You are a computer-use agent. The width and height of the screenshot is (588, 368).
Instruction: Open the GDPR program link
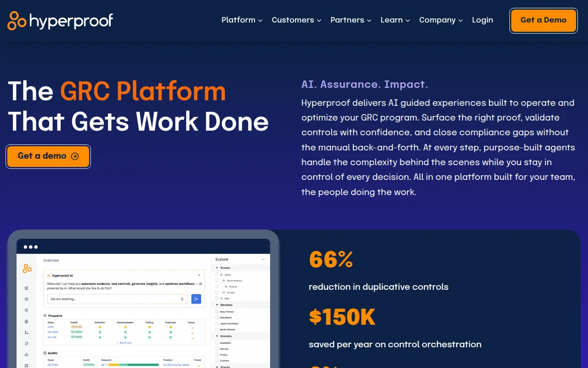(x=51, y=327)
